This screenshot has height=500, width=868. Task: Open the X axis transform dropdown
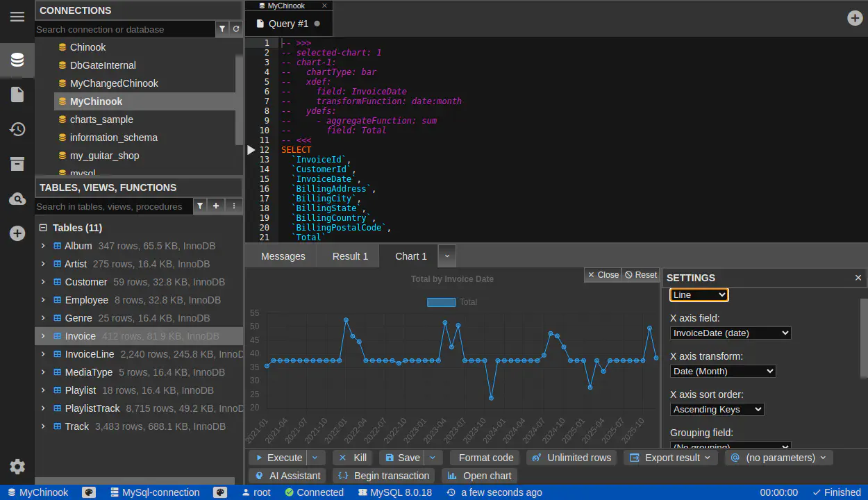(722, 372)
